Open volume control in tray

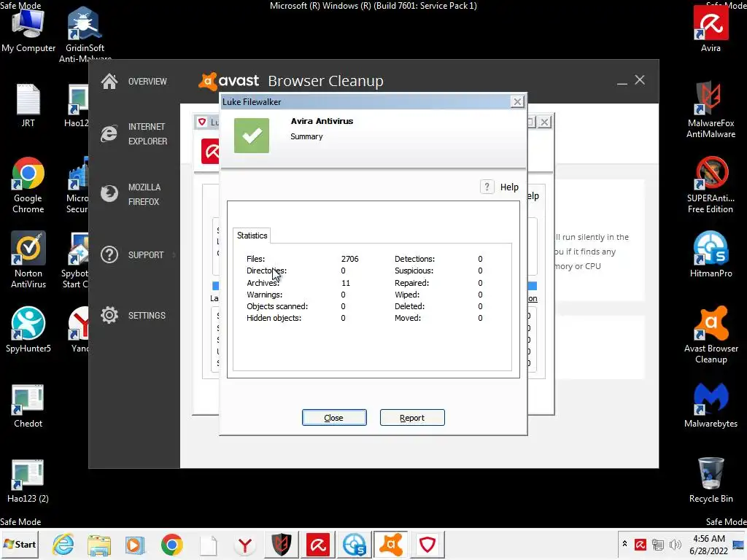coord(675,544)
